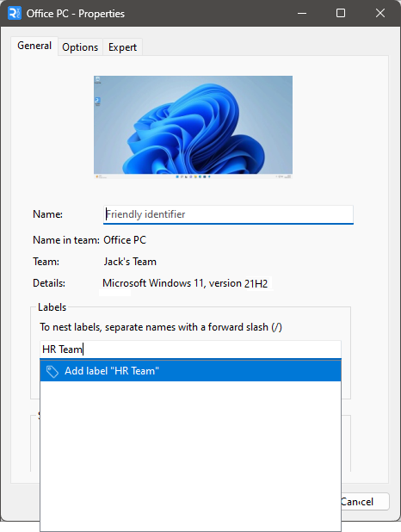Click the tag icon beside Add label

52,371
